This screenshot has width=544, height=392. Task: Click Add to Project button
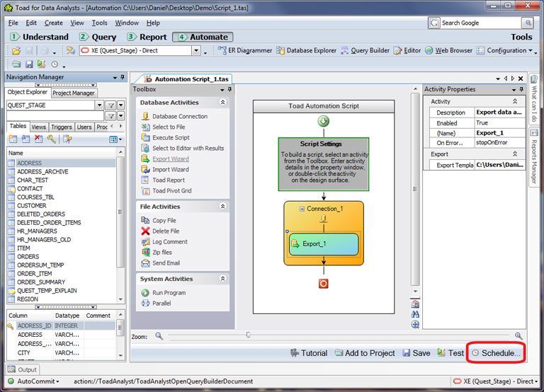click(365, 353)
